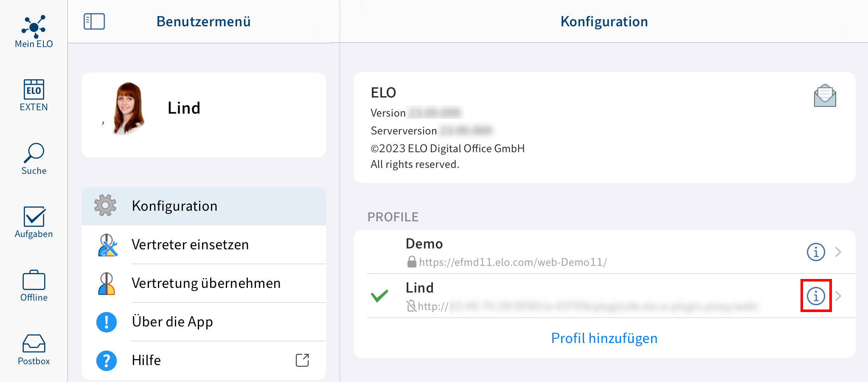The height and width of the screenshot is (382, 868).
Task: Show info for the Demo profile
Action: [x=816, y=252]
